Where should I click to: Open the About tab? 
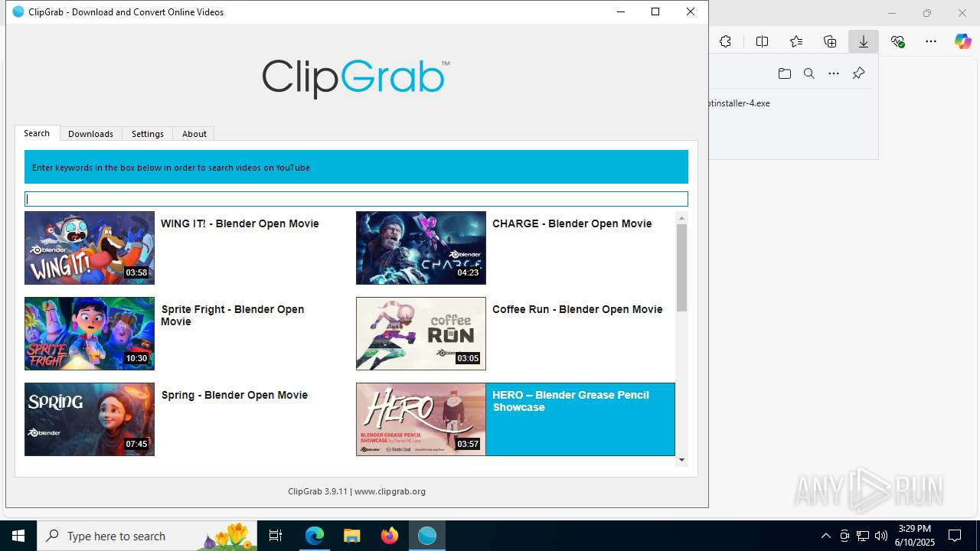pyautogui.click(x=194, y=133)
